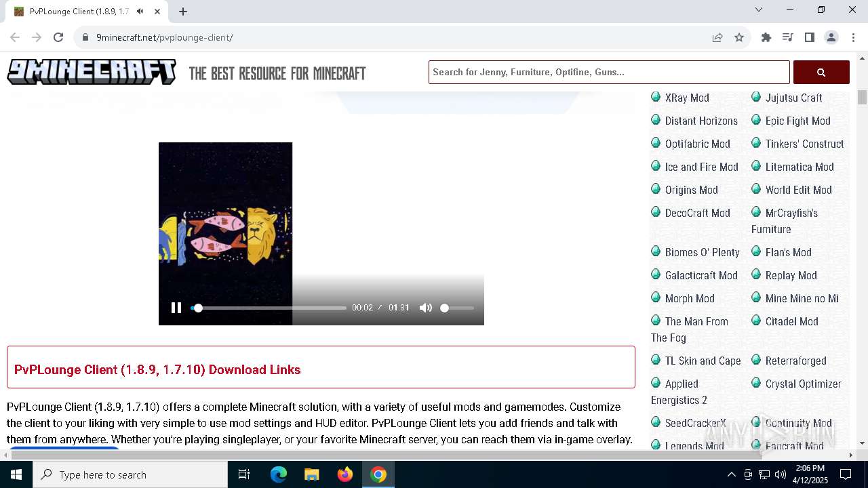Seek along the video progress bar
Screen dimensions: 868x488
[x=269, y=308]
